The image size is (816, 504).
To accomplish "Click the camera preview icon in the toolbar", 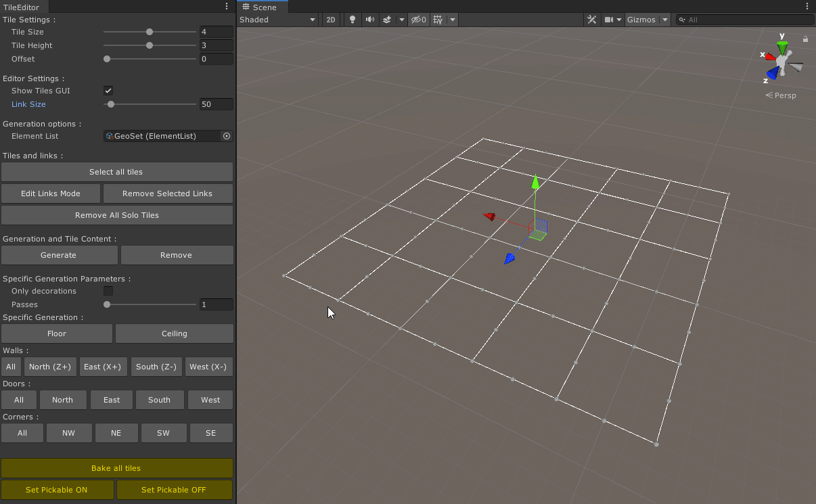I will (x=610, y=20).
